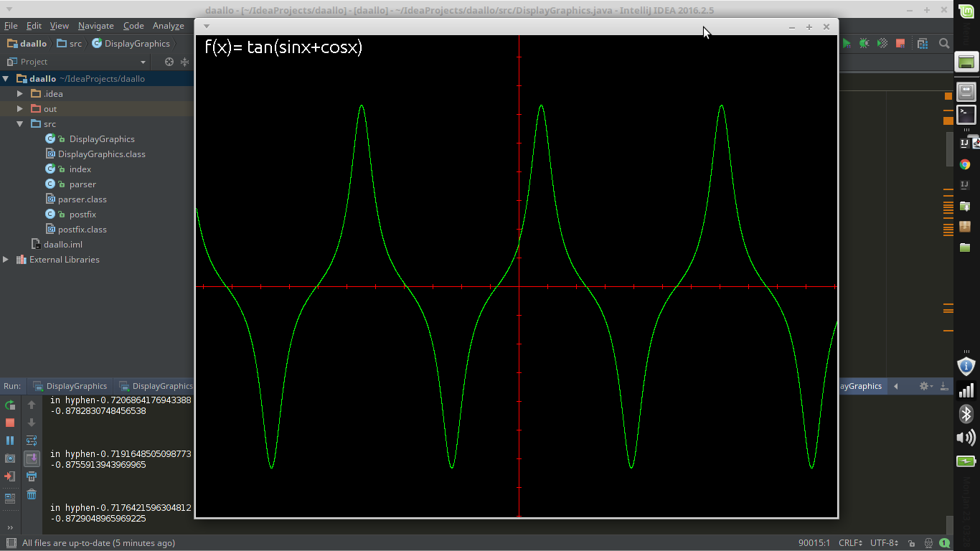Show hidden run tabs with left arrow
The width and height of the screenshot is (980, 551).
tap(895, 386)
